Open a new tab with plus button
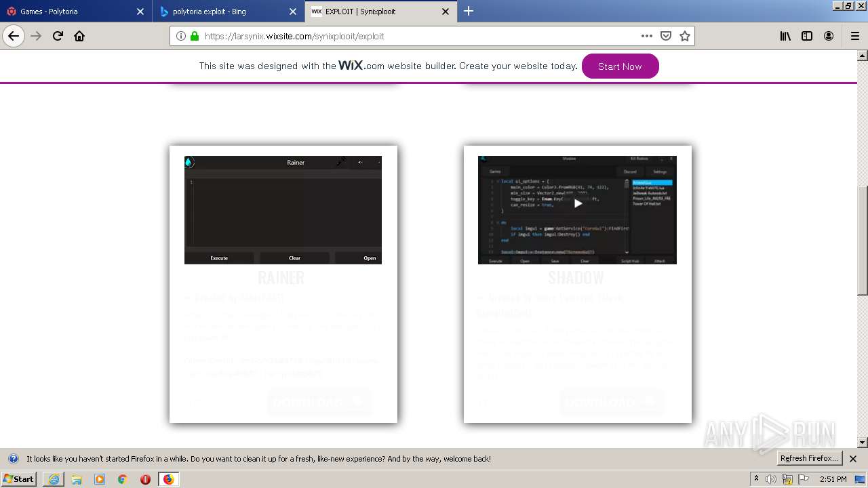This screenshot has width=868, height=488. pos(469,11)
